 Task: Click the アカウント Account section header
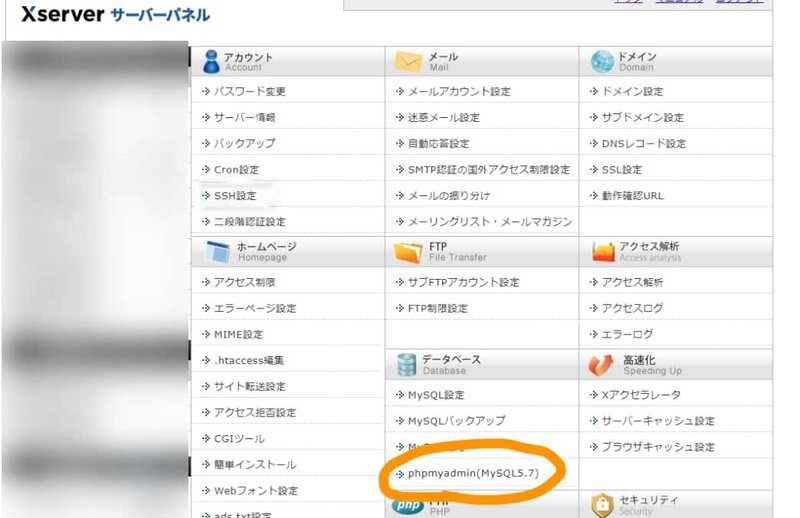(x=288, y=62)
